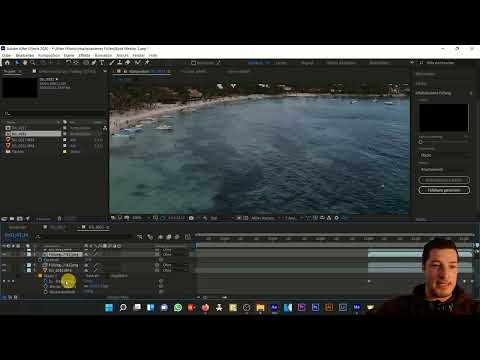Viewport: 480px width, 360px height.
Task: Open the Animation menu
Action: click(103, 55)
